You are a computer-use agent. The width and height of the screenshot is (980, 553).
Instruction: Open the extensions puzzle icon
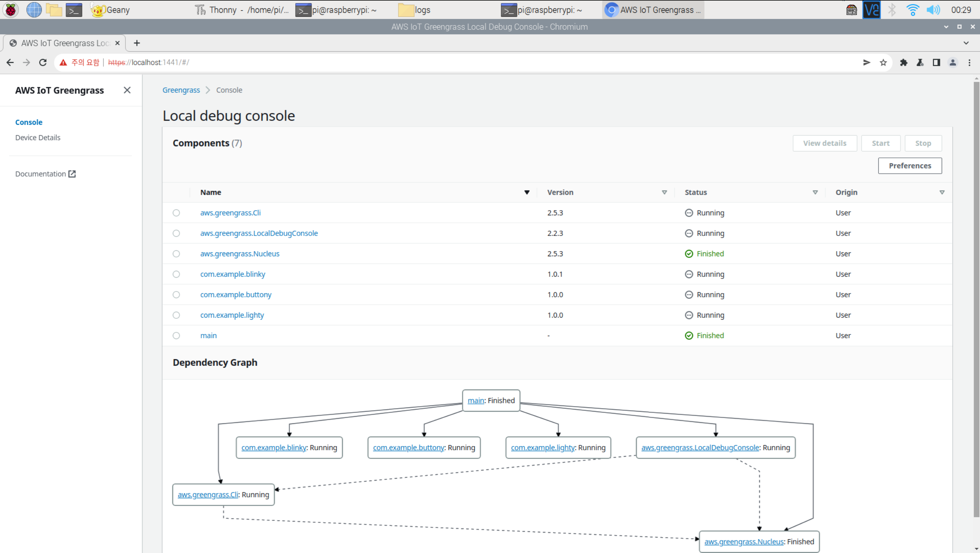pyautogui.click(x=904, y=62)
